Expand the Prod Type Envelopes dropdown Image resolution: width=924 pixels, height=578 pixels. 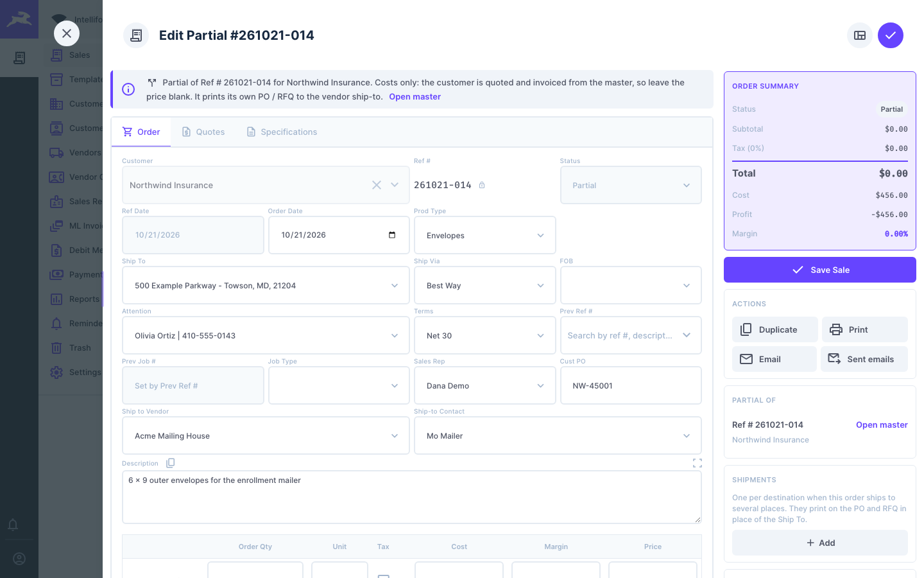[485, 235]
